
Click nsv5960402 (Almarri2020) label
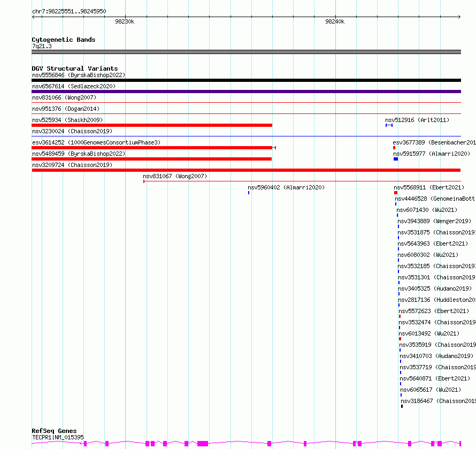[x=286, y=187]
